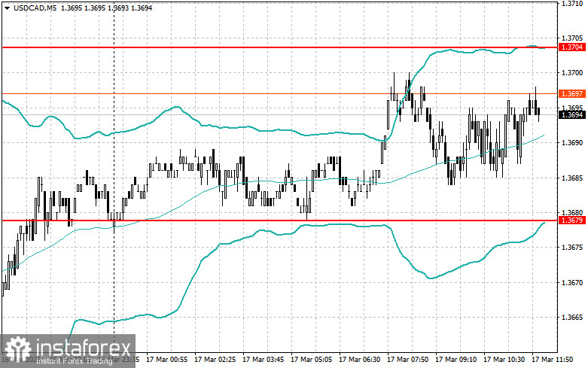Open chart menu triangle beside USDCAD,M5
This screenshot has width=588, height=368.
[x=7, y=8]
